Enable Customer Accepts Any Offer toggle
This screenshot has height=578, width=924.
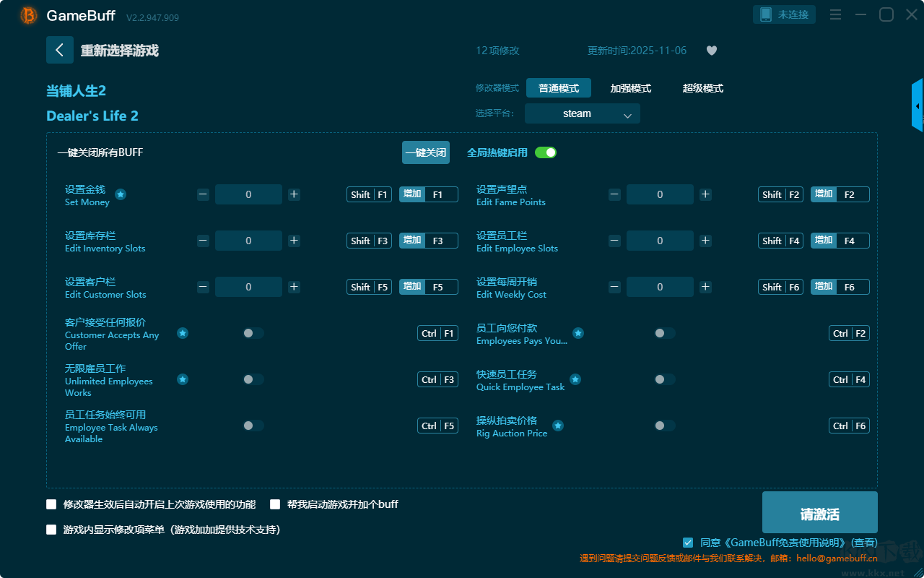pyautogui.click(x=253, y=333)
